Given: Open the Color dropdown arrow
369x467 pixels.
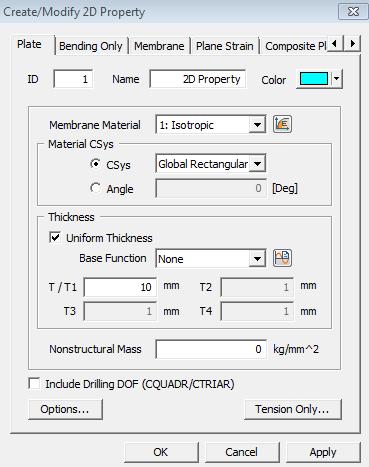Looking at the screenshot, I should pyautogui.click(x=337, y=79).
